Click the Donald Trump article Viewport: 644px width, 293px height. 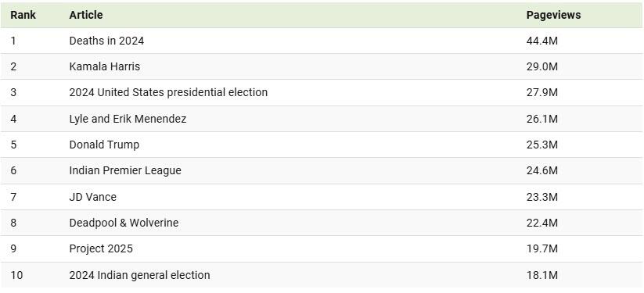click(x=104, y=145)
